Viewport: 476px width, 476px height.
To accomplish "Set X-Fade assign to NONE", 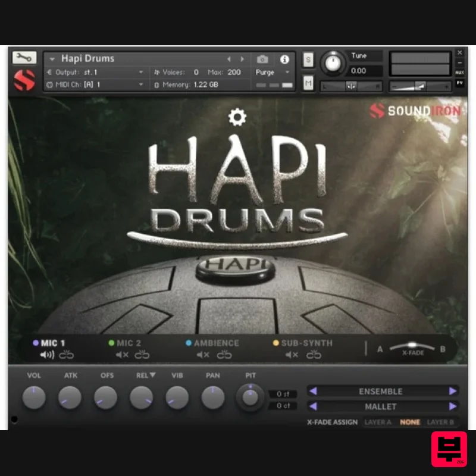I will 410,422.
